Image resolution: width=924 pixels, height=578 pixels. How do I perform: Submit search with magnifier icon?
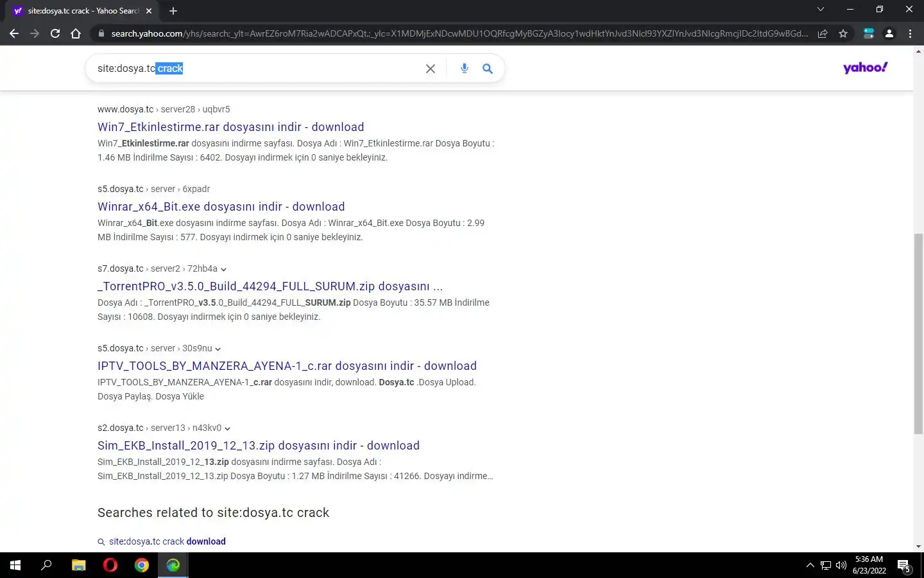click(488, 69)
